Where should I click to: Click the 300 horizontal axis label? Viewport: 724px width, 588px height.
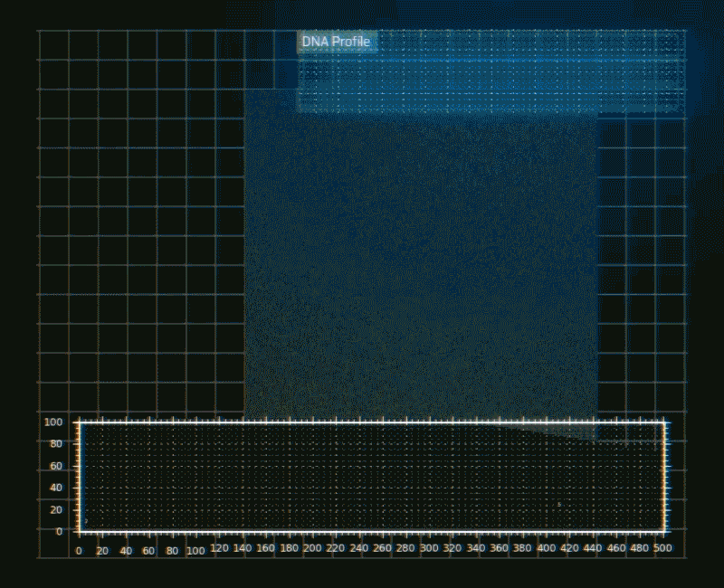pos(429,548)
